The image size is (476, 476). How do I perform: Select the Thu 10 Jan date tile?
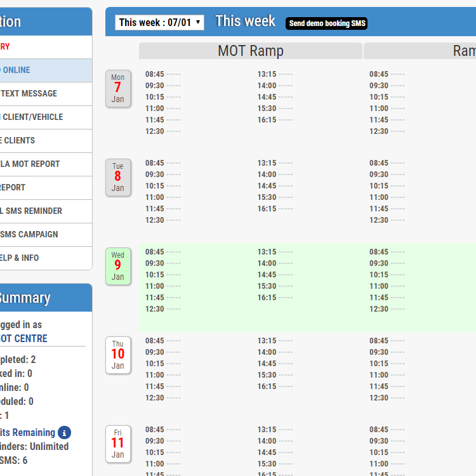[x=118, y=355]
